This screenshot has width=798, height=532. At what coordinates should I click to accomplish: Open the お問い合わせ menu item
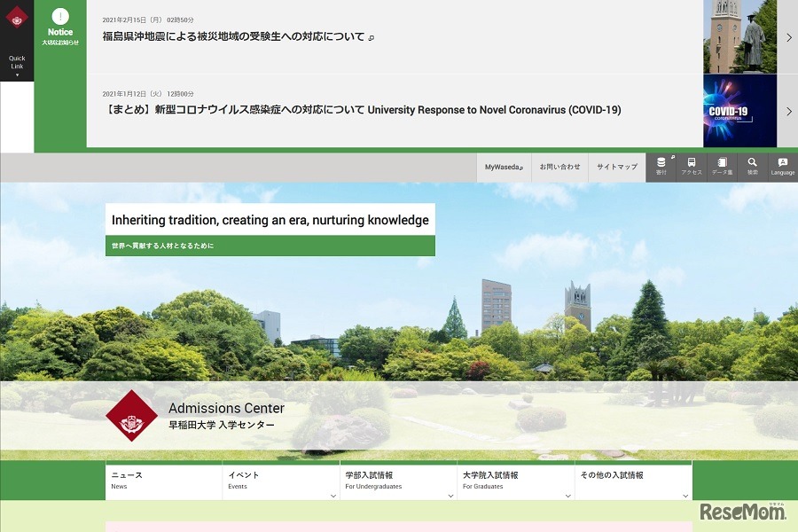click(559, 165)
